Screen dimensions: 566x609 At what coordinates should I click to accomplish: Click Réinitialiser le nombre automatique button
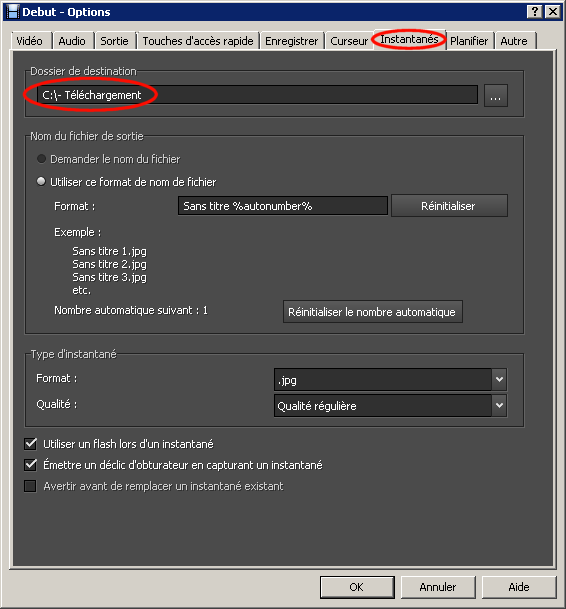click(x=373, y=312)
